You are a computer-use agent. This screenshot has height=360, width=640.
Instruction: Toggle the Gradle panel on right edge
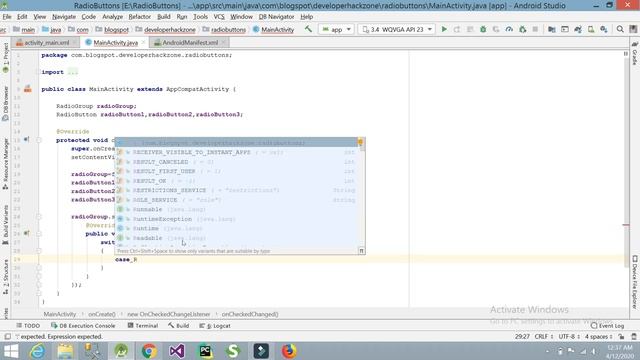[x=635, y=53]
